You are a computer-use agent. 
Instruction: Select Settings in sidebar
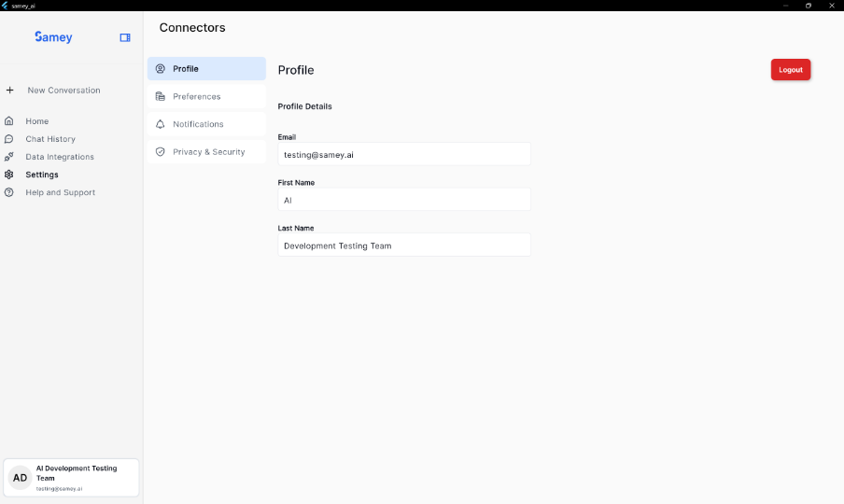(x=42, y=175)
